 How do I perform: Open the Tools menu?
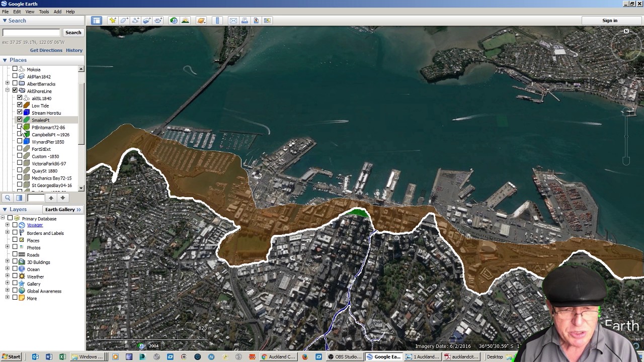click(x=44, y=12)
